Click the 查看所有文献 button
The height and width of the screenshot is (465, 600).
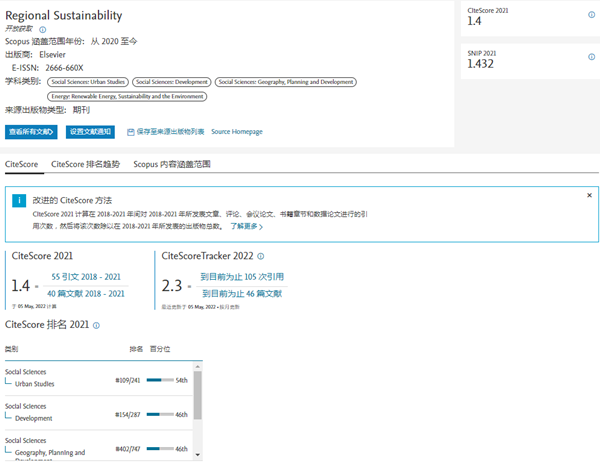click(x=31, y=132)
